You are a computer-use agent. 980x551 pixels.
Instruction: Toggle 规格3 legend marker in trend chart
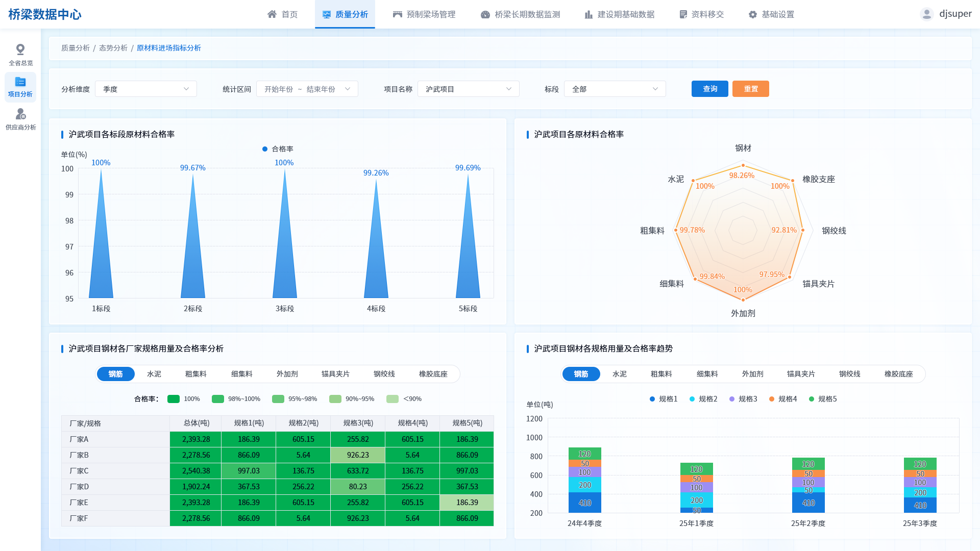pos(732,399)
